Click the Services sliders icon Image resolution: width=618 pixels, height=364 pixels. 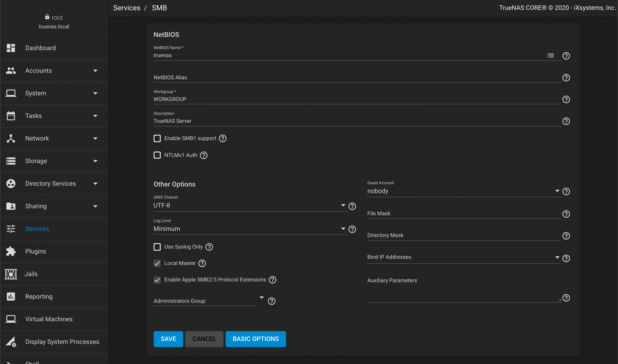tap(11, 229)
